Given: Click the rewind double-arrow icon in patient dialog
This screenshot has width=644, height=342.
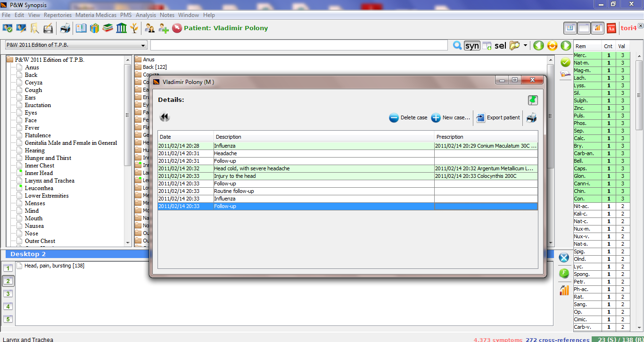Looking at the screenshot, I should point(165,117).
